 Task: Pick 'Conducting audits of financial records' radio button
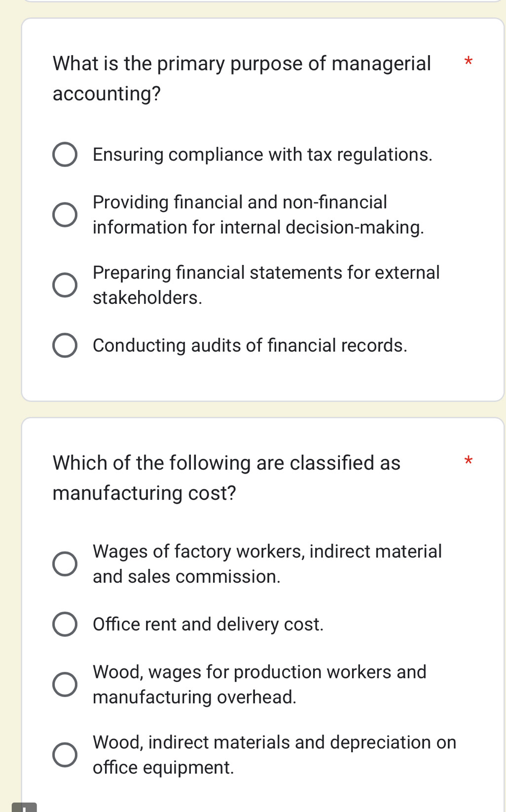(65, 345)
